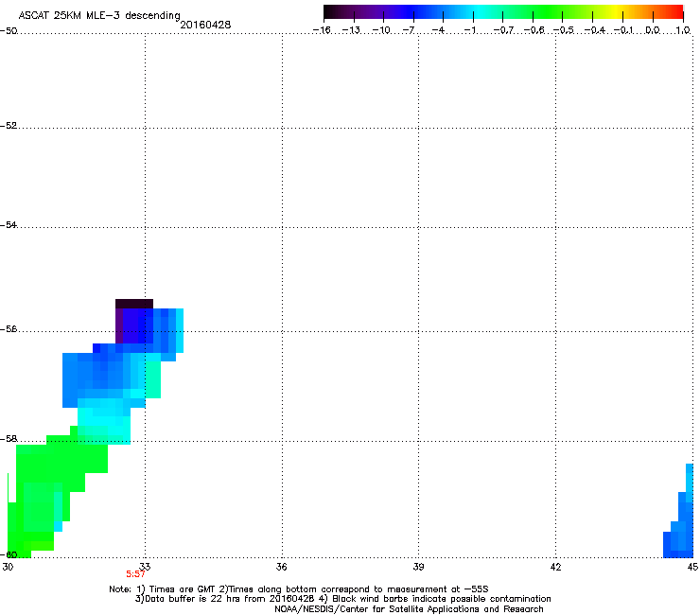
Task: Click the color bar label '1.0'
Action: tap(683, 30)
